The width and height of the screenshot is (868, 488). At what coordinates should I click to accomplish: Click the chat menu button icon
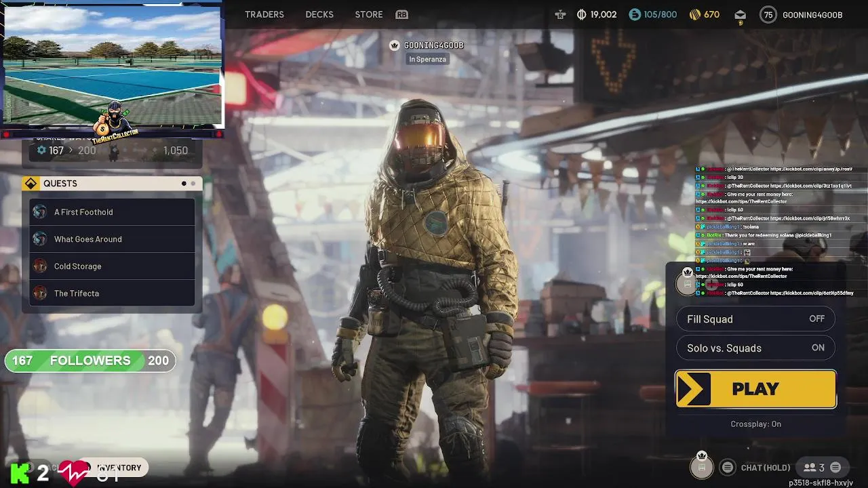coord(728,468)
